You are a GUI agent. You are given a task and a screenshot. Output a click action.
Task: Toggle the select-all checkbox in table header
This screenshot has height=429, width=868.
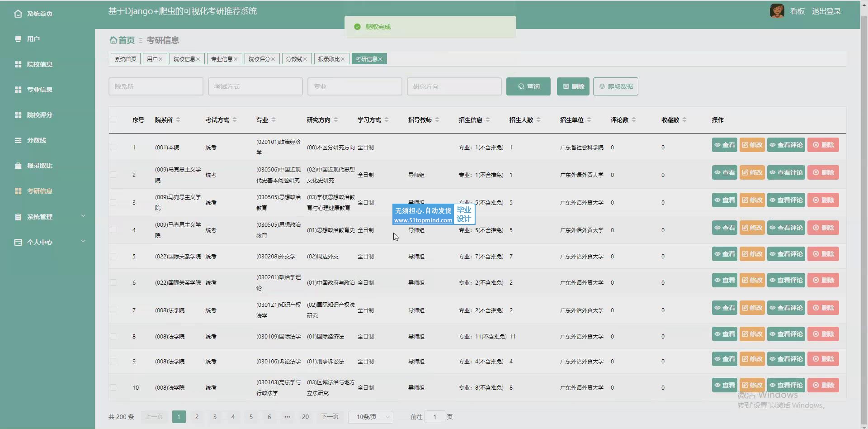(x=113, y=120)
